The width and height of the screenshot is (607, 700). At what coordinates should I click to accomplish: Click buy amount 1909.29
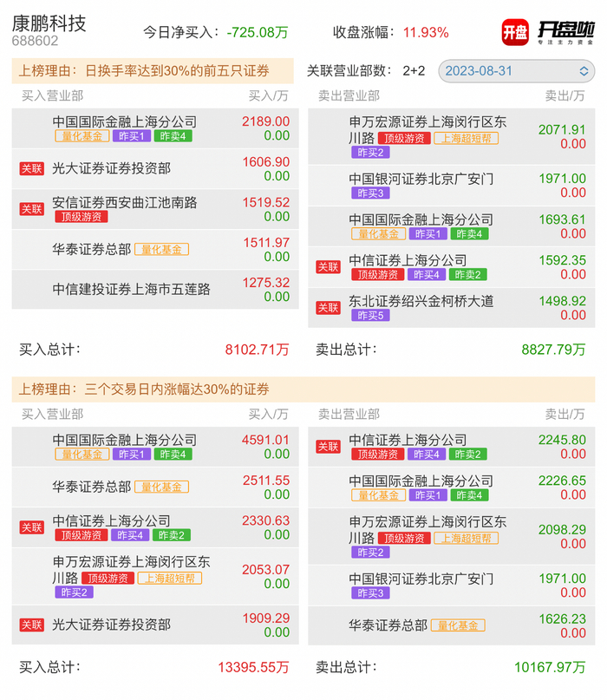tap(265, 618)
